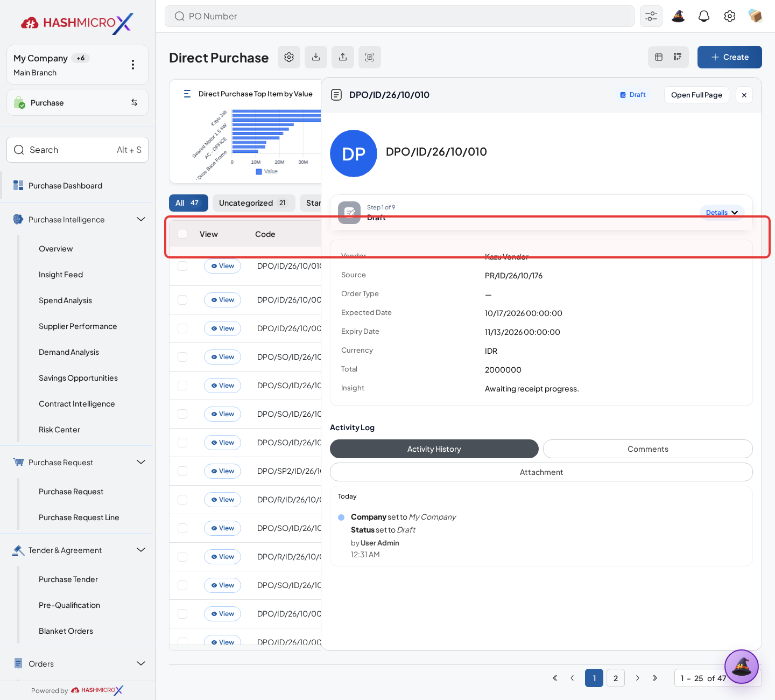Screen dimensions: 775x700
Task: Open the notifications bell
Action: [704, 16]
